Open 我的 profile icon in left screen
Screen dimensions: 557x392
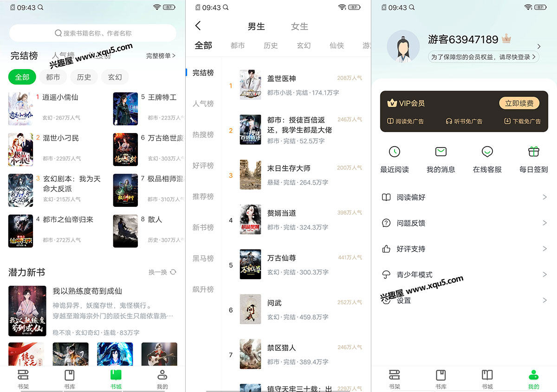pos(162,375)
